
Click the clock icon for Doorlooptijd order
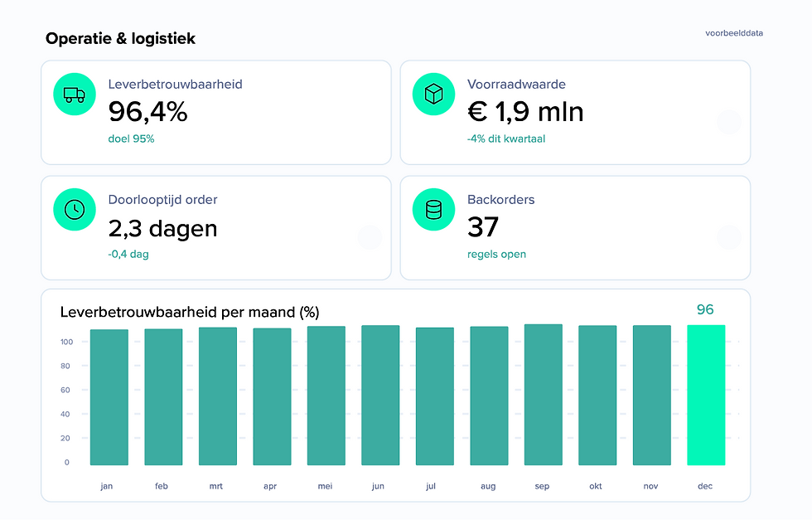(75, 210)
